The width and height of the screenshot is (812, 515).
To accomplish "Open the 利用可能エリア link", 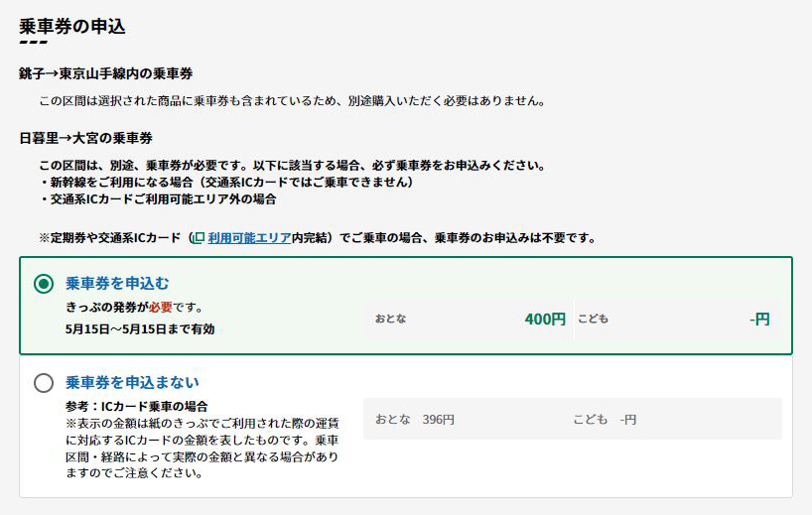I will click(249, 238).
